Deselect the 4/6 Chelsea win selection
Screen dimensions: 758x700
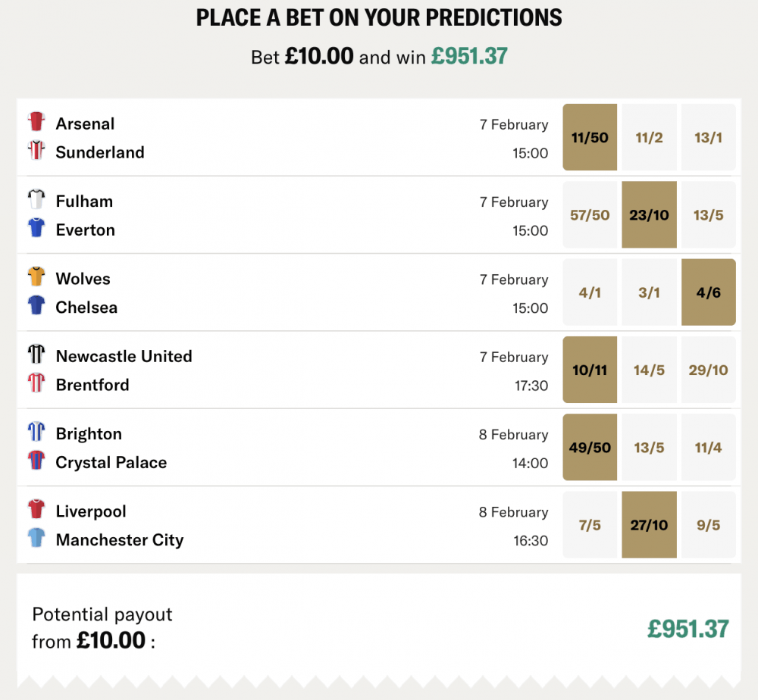(709, 292)
